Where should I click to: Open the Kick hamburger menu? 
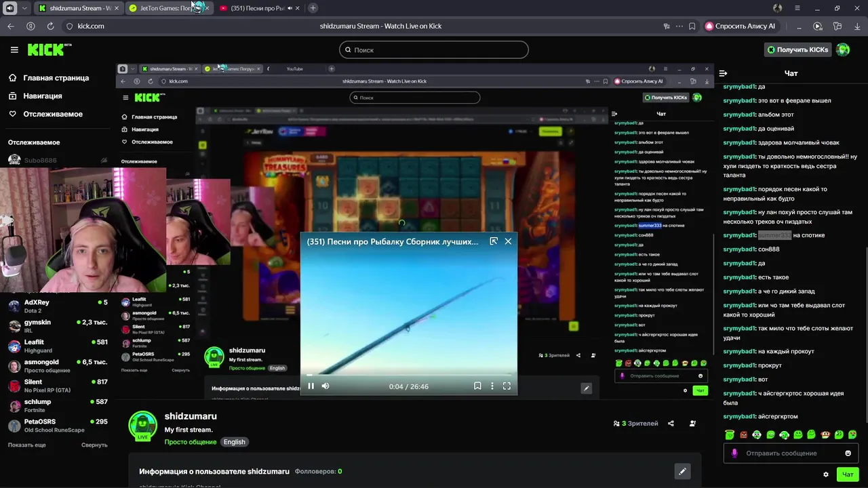click(x=14, y=49)
